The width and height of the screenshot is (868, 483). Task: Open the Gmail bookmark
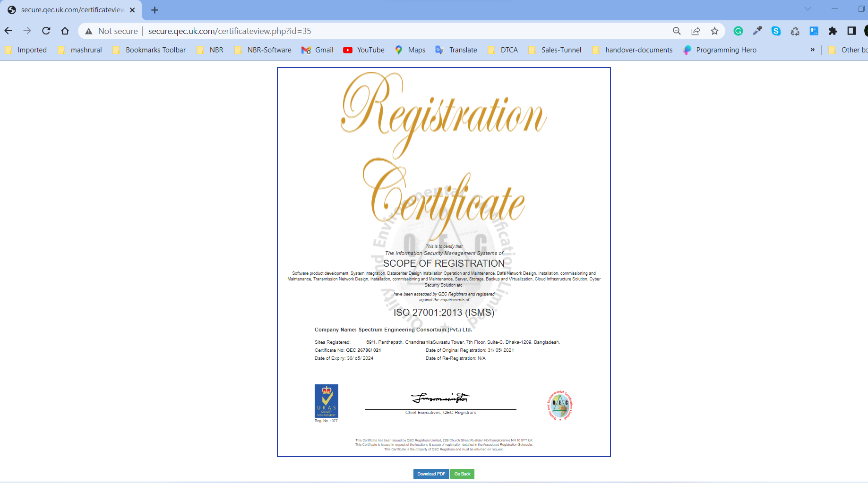pos(318,50)
